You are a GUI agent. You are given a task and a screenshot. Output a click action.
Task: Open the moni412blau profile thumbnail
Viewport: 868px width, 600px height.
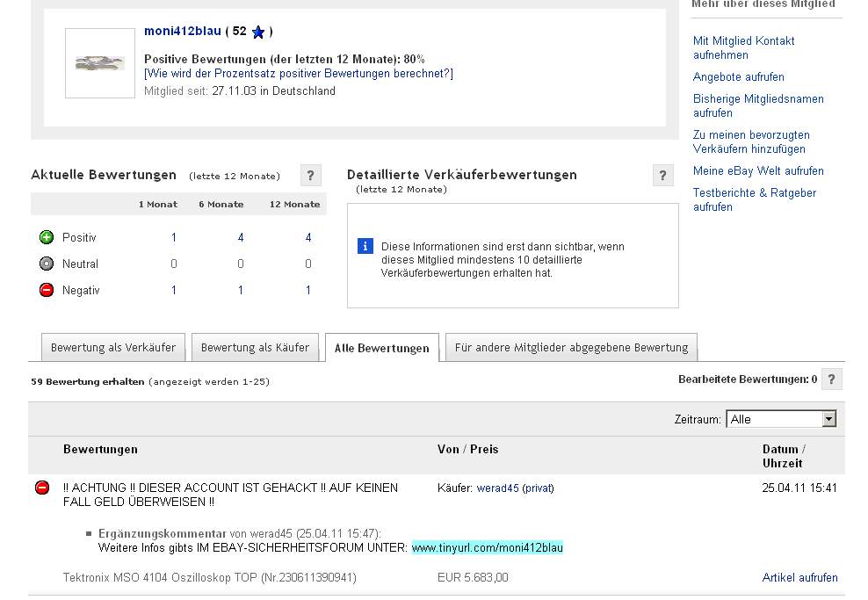(x=100, y=63)
